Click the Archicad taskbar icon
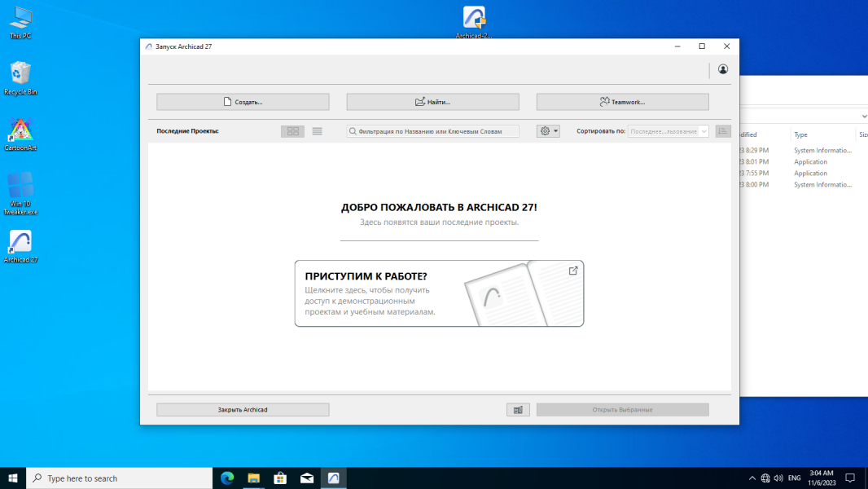Screen dimensions: 868x489 333,478
